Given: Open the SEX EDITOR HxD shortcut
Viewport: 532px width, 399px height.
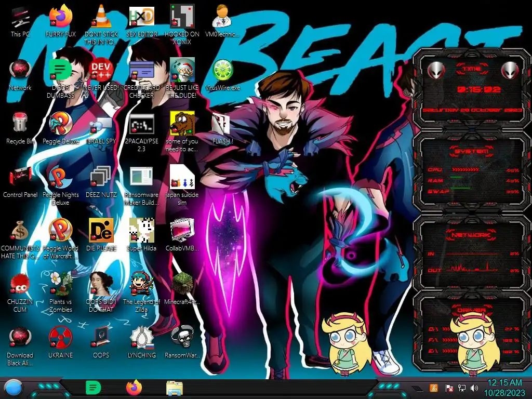Looking at the screenshot, I should point(142,16).
